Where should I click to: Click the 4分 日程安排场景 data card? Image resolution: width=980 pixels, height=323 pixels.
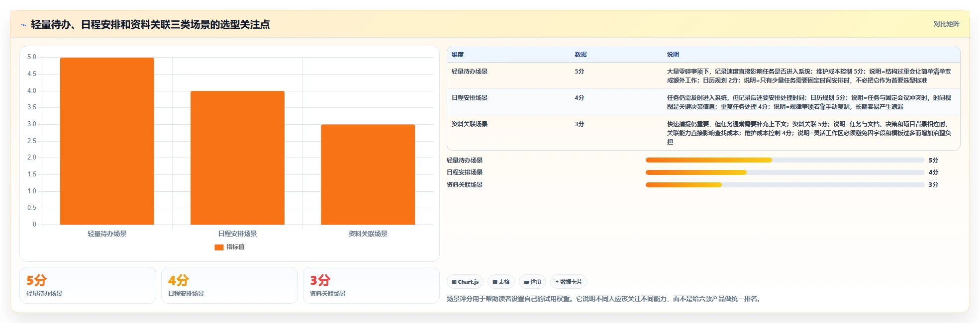(229, 285)
